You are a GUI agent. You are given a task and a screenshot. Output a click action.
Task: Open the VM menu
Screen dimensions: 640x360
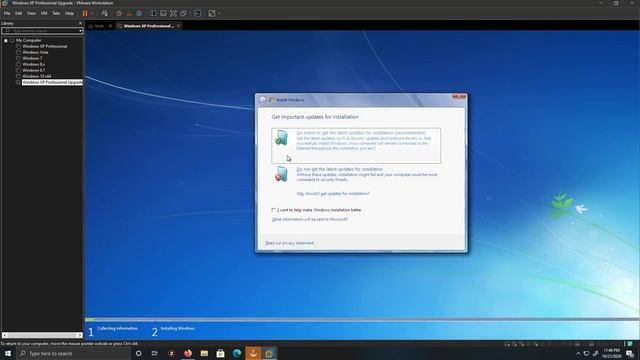[44, 13]
